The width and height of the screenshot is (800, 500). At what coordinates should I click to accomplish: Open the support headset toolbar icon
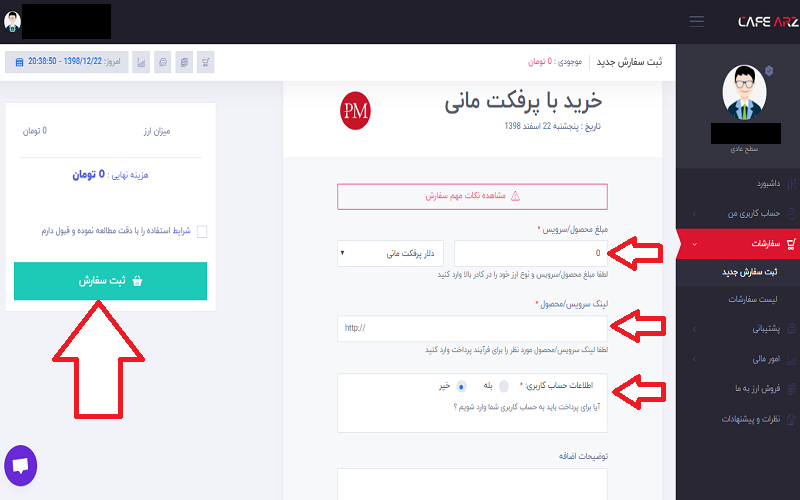pyautogui.click(x=163, y=62)
